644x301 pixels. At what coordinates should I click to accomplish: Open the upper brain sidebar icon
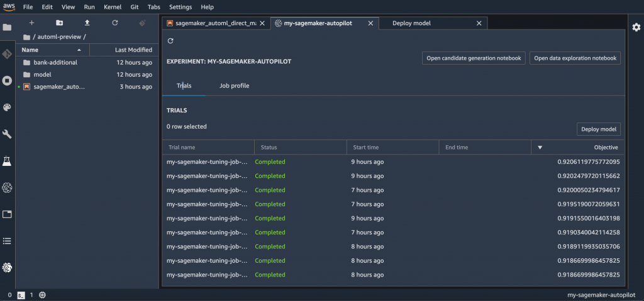tap(8, 188)
